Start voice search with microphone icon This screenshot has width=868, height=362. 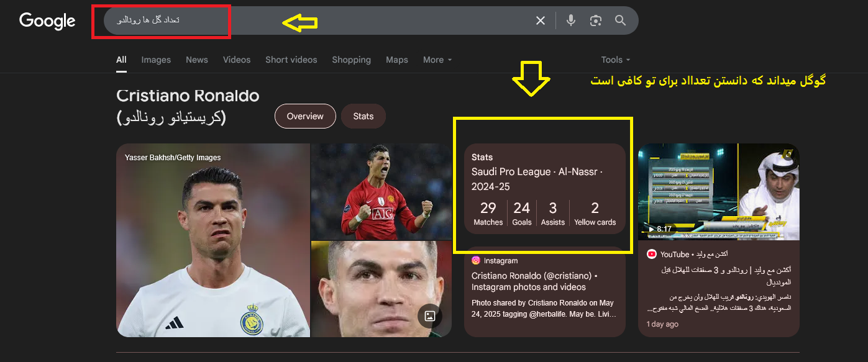click(571, 20)
